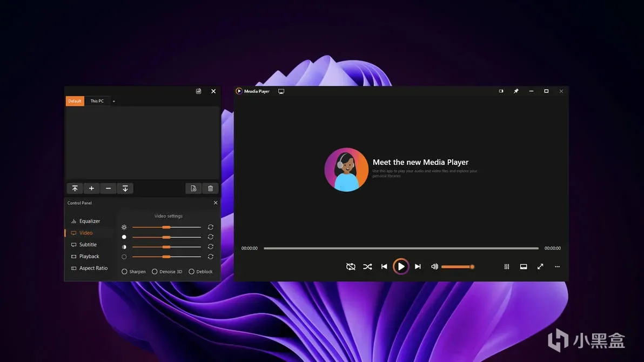Click the playlist panel save icon in header
This screenshot has width=644, height=362.
point(198,91)
